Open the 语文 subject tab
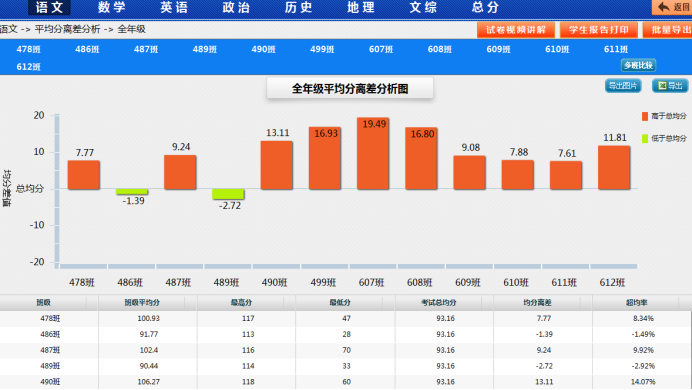This screenshot has width=692, height=390. [x=49, y=8]
